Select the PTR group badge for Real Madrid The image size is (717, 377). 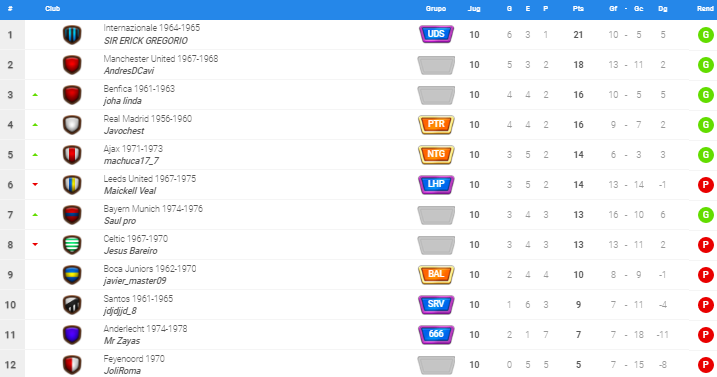[436, 124]
